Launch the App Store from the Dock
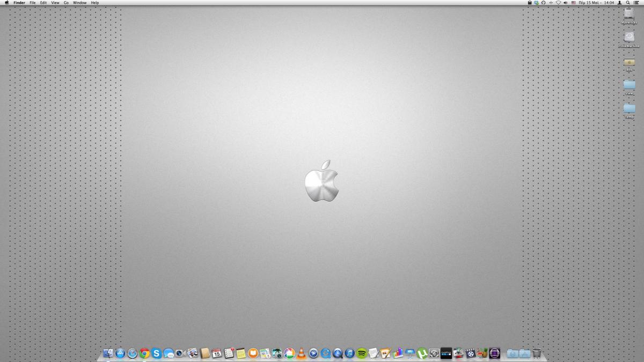 [x=120, y=353]
